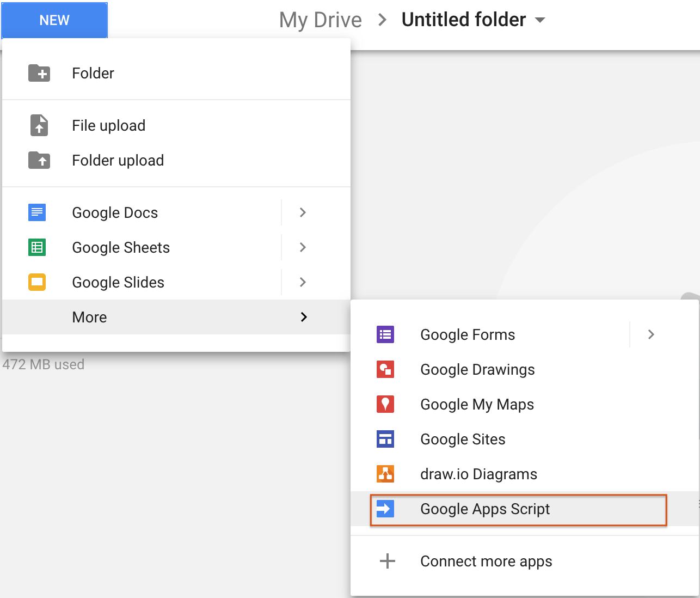Expand the Google Slides submenu chevron

(x=303, y=282)
